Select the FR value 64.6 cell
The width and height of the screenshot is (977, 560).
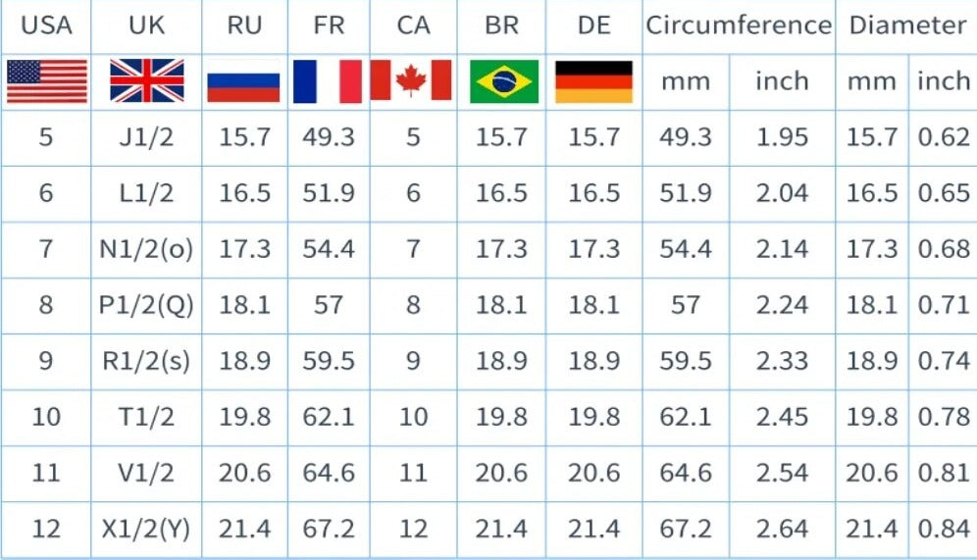pyautogui.click(x=329, y=474)
